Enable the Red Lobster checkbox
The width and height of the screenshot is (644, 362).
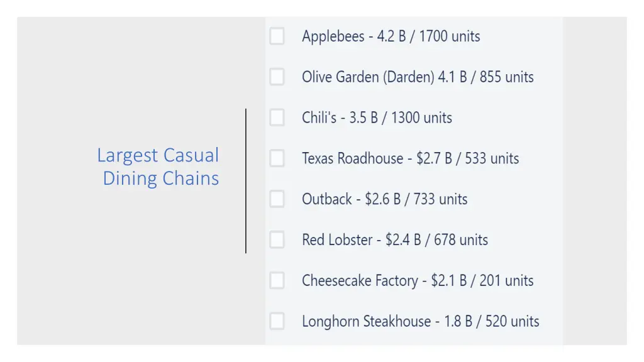(277, 239)
